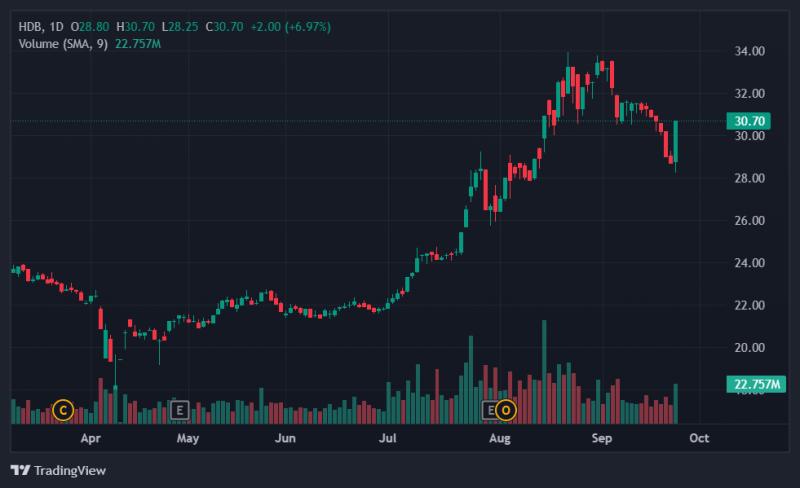800x488 pixels.
Task: Click the tallest green volume bar
Action: click(x=544, y=372)
